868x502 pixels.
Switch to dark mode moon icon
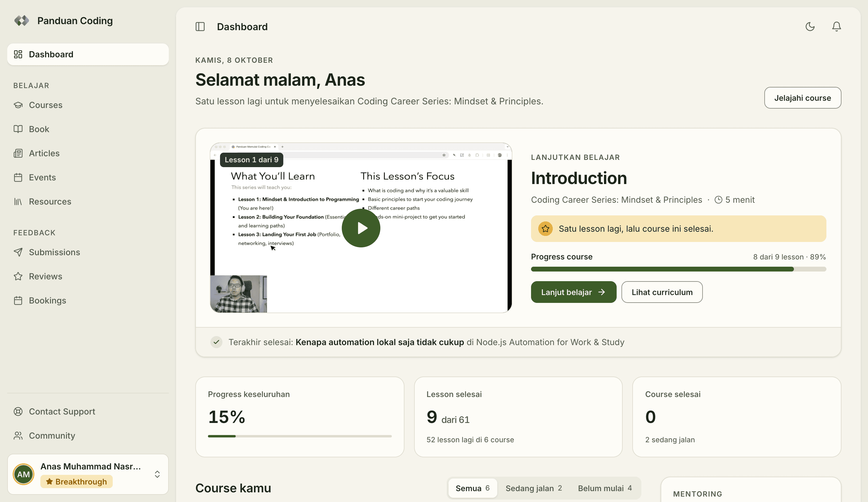810,27
